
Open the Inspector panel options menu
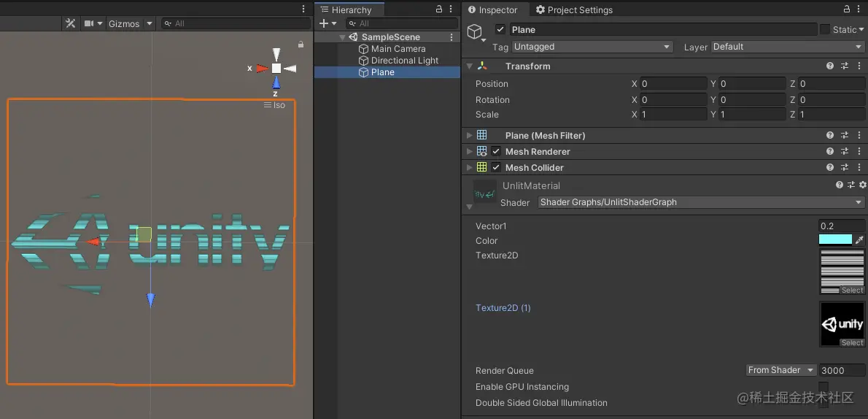(x=860, y=9)
